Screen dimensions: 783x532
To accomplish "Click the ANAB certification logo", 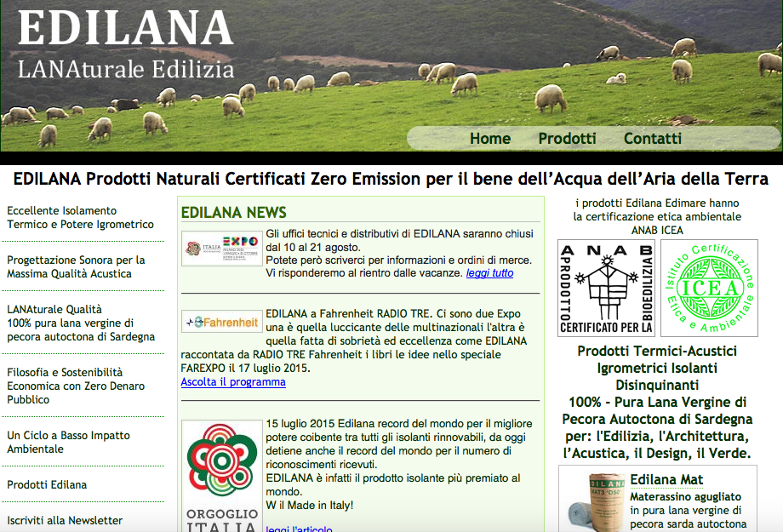I will (x=606, y=289).
